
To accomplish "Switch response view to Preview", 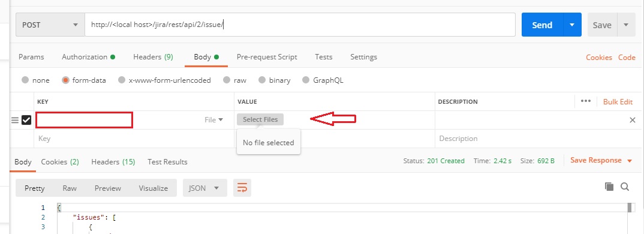I will (107, 188).
